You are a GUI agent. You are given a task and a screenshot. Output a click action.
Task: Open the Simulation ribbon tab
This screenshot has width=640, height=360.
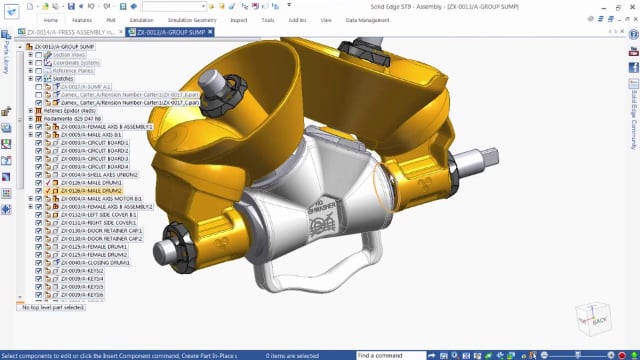pos(141,20)
